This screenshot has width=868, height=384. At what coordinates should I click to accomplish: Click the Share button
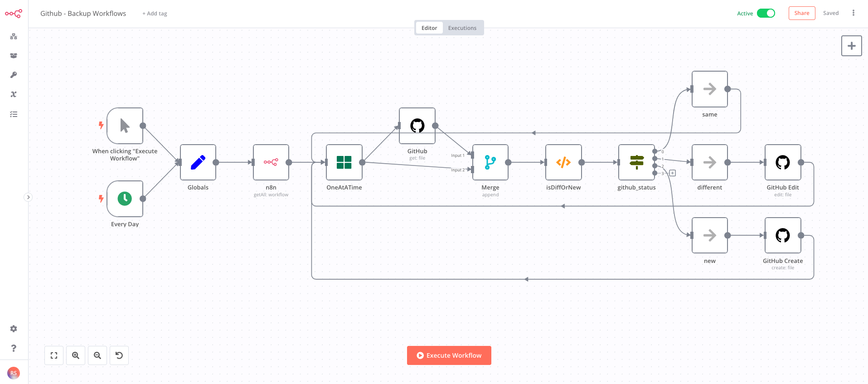click(802, 13)
